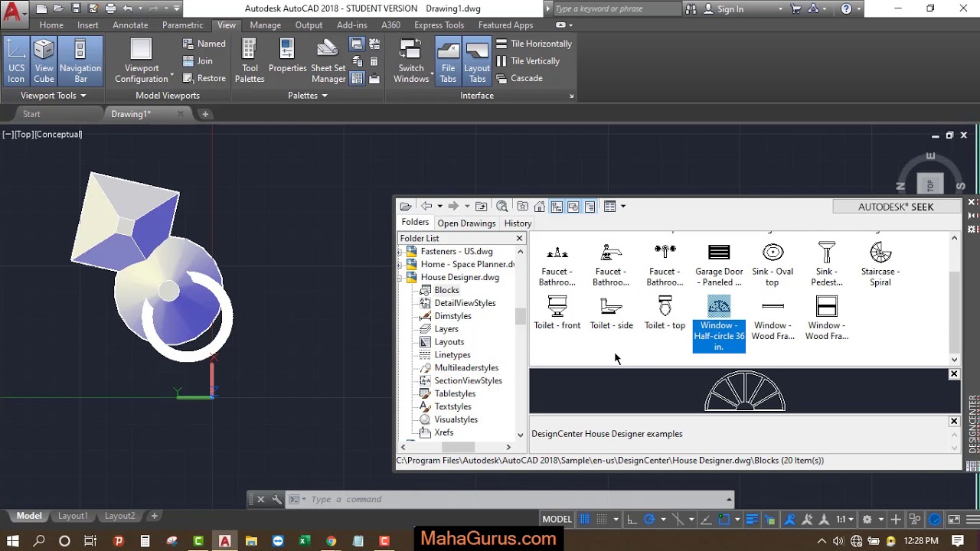The width and height of the screenshot is (980, 551).
Task: Click the Join viewports button
Action: [198, 61]
